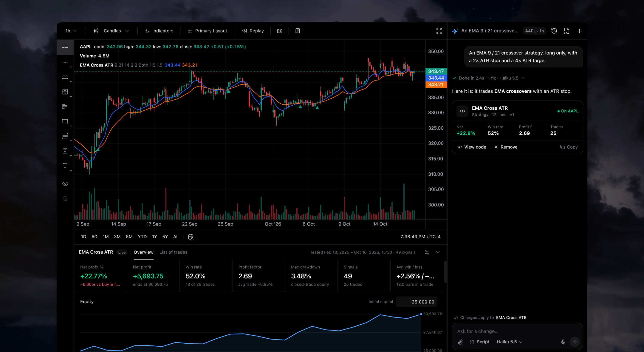Select the rectangle shape tool
Screen dimensions: 644x352
(x=65, y=121)
